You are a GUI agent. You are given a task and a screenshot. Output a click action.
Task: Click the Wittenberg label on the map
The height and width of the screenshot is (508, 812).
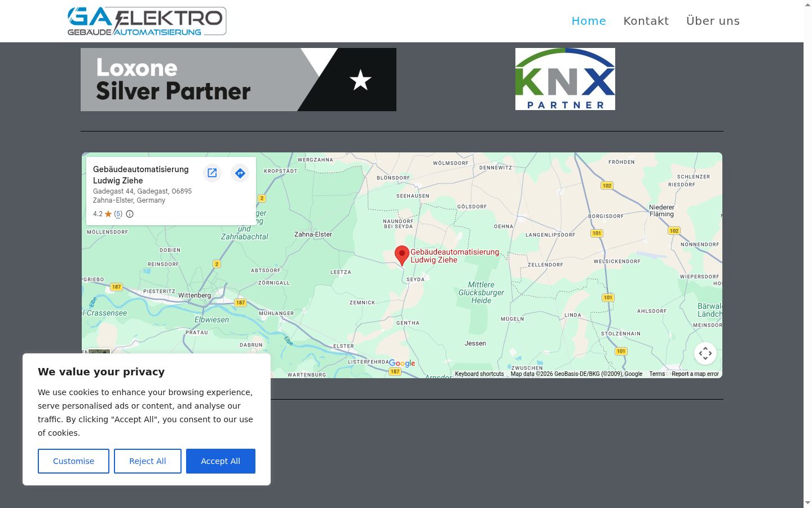(195, 295)
